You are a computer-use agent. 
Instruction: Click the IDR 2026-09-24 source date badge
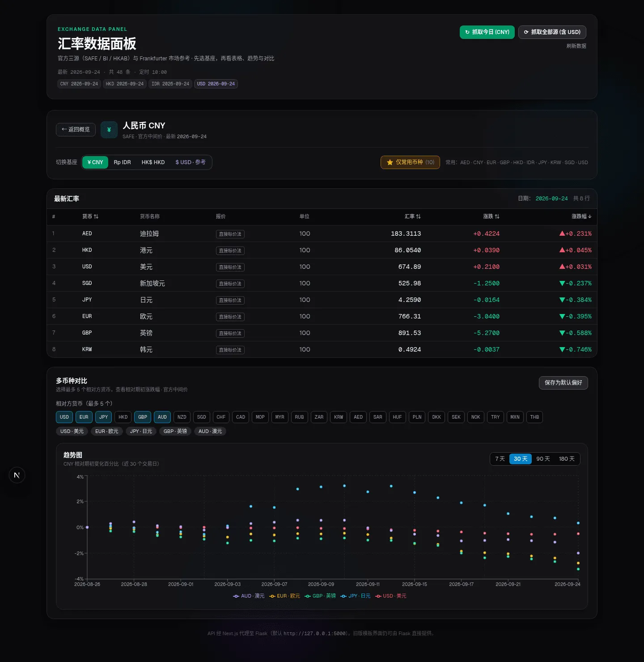(x=170, y=84)
